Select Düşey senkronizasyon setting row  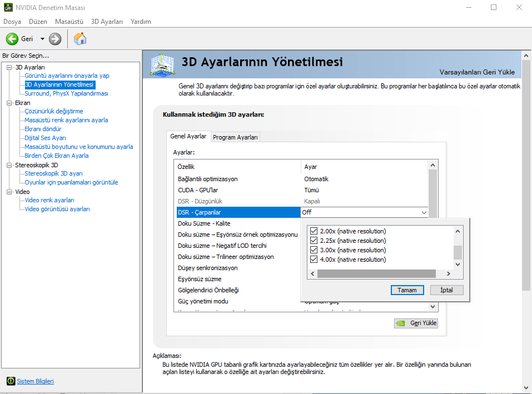[x=237, y=268]
